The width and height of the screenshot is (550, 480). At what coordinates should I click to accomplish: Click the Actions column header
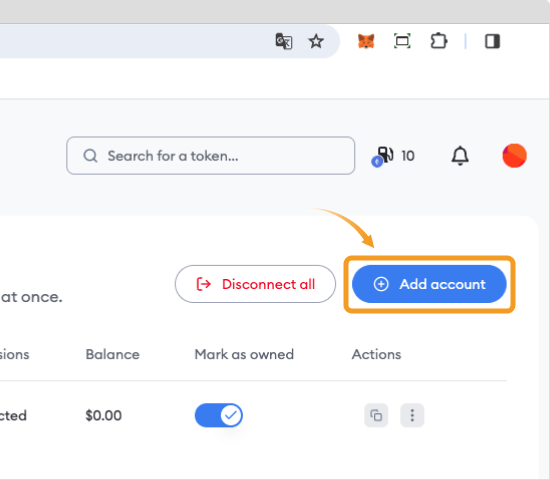[376, 354]
